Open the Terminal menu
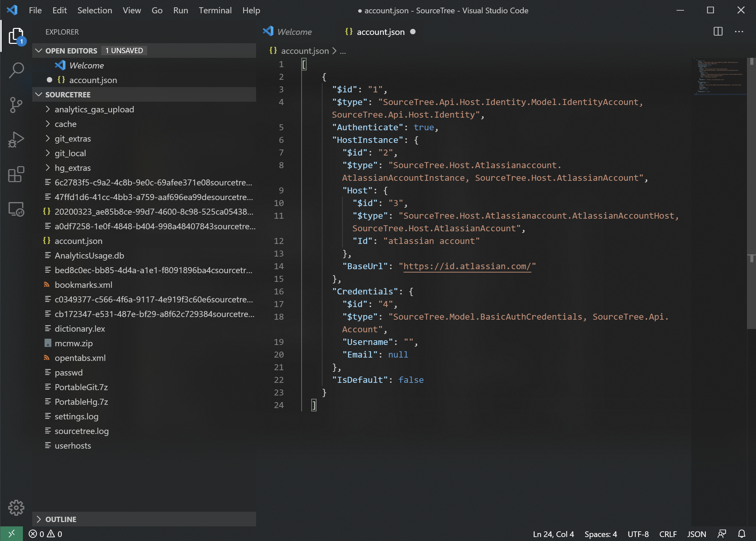The image size is (756, 541). pos(215,10)
